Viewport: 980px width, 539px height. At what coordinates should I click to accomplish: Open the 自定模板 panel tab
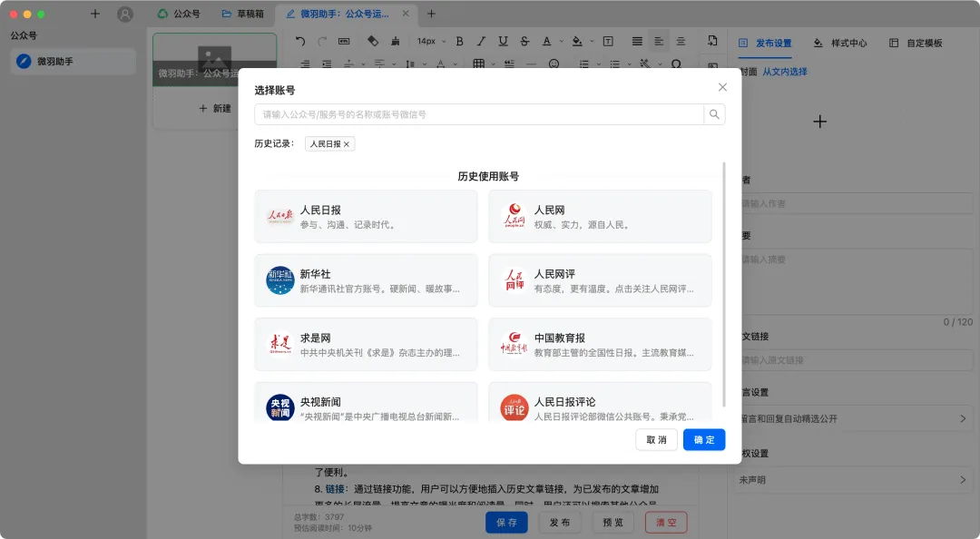(916, 43)
